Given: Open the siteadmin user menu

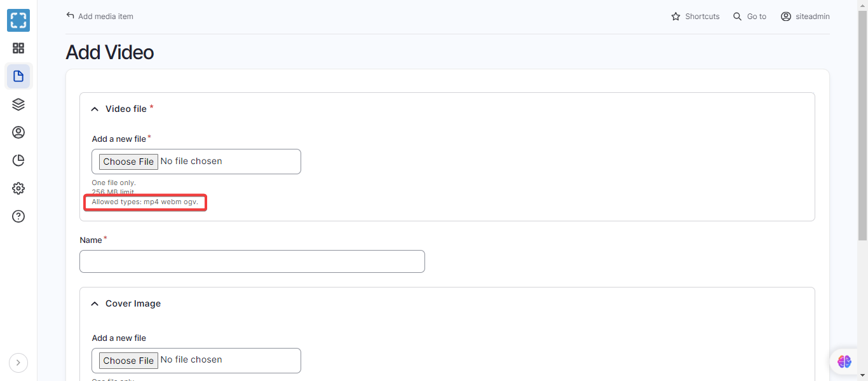Looking at the screenshot, I should (805, 17).
